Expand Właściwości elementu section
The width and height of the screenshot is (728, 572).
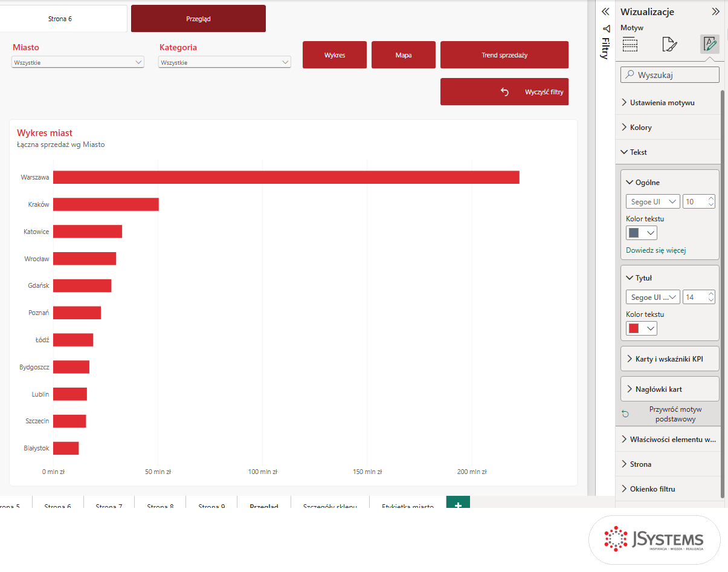(x=668, y=440)
